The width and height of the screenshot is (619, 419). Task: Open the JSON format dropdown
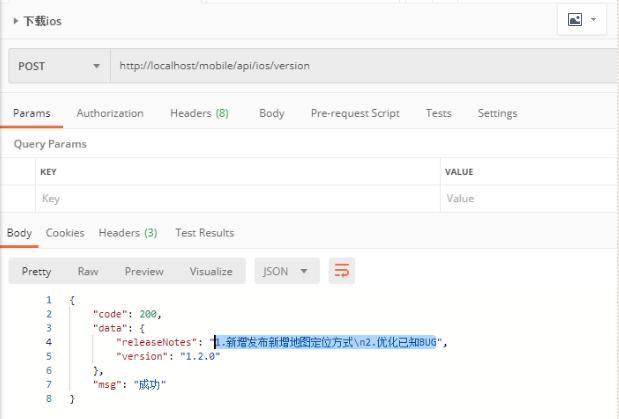287,271
